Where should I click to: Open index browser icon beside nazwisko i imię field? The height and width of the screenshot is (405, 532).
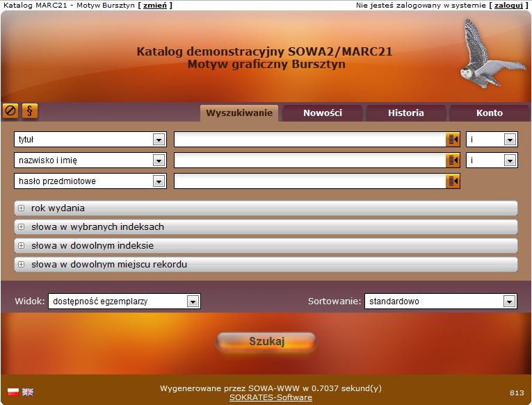[453, 160]
